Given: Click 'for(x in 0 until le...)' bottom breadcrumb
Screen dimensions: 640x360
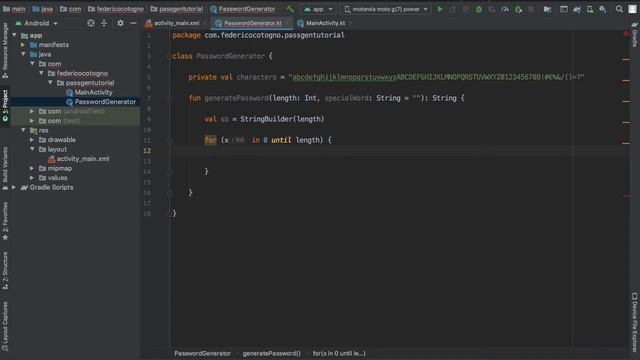Looking at the screenshot, I should pyautogui.click(x=339, y=353).
